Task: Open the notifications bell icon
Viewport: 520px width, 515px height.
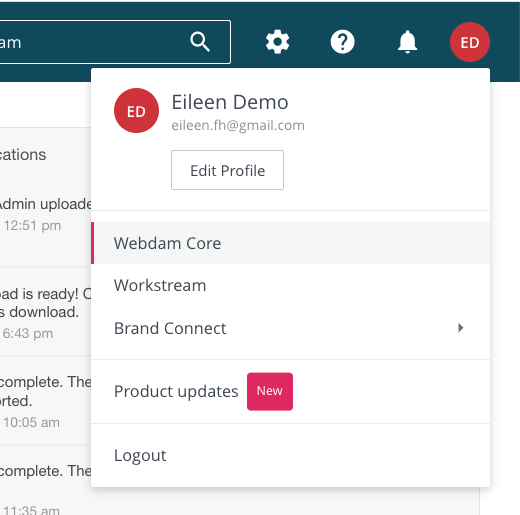Action: (x=407, y=42)
